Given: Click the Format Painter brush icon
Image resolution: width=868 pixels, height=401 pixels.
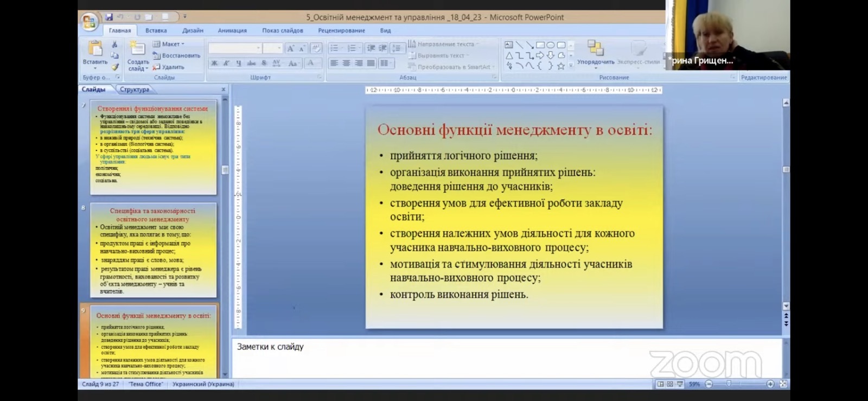Looking at the screenshot, I should [x=115, y=67].
